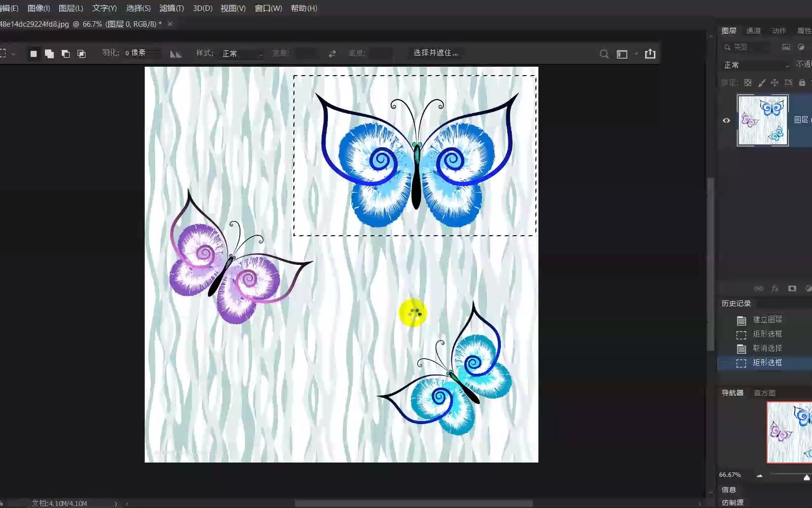Screen dimensions: 812x508
Task: Select the first 矩形选框 history state
Action: click(x=765, y=334)
